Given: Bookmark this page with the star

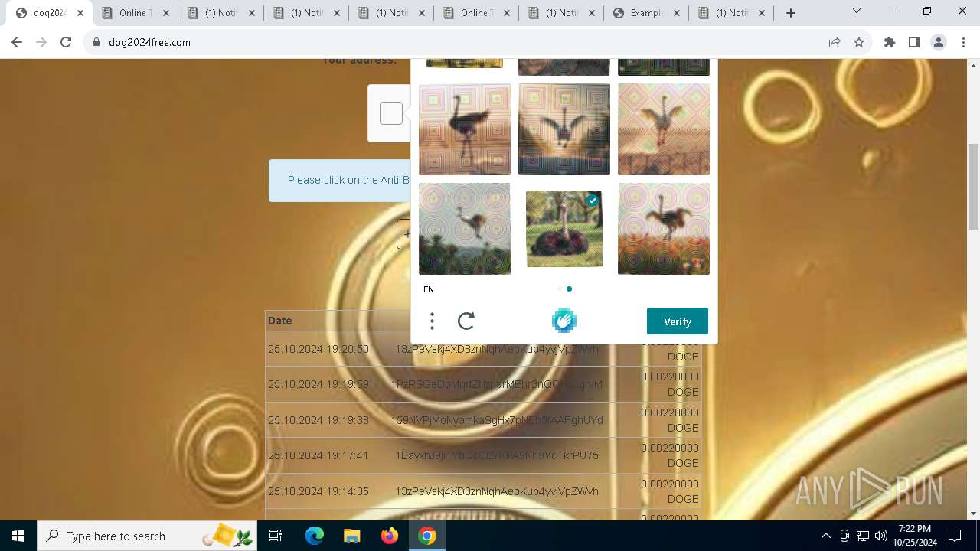Looking at the screenshot, I should point(859,42).
